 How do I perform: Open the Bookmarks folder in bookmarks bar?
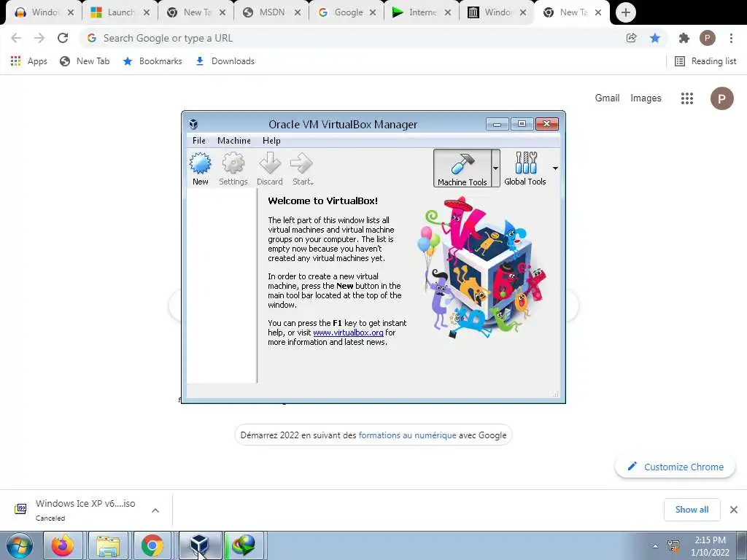coord(152,61)
